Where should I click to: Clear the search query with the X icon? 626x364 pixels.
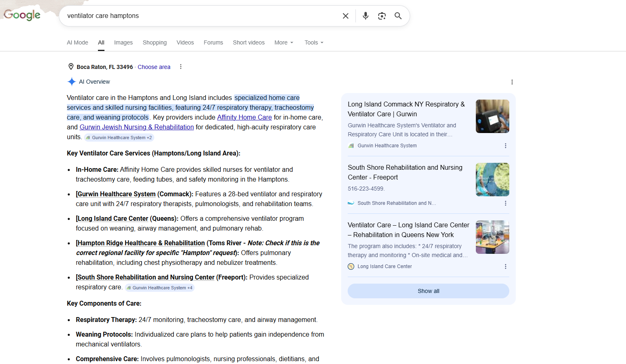click(x=346, y=16)
